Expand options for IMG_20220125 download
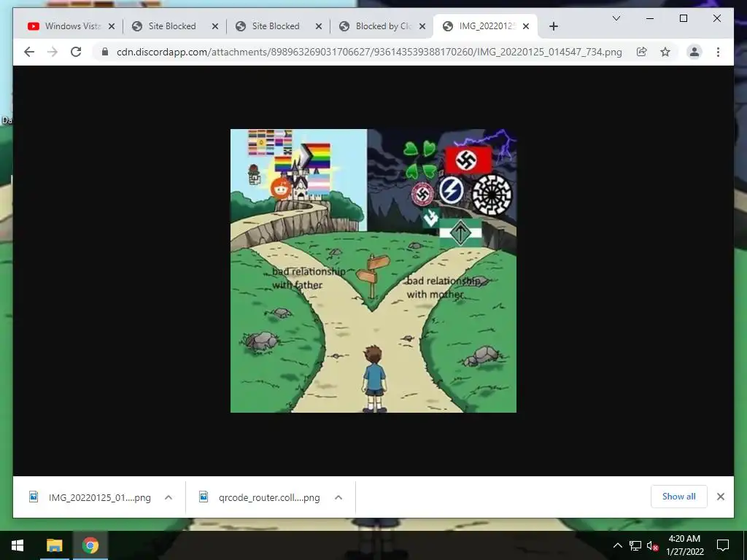Screen dimensions: 747x560 [x=169, y=497]
